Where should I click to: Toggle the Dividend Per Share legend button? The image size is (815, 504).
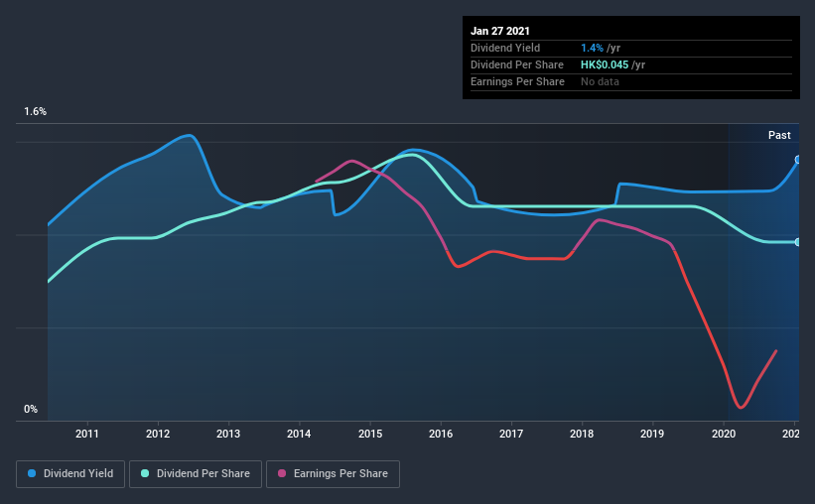click(x=196, y=474)
